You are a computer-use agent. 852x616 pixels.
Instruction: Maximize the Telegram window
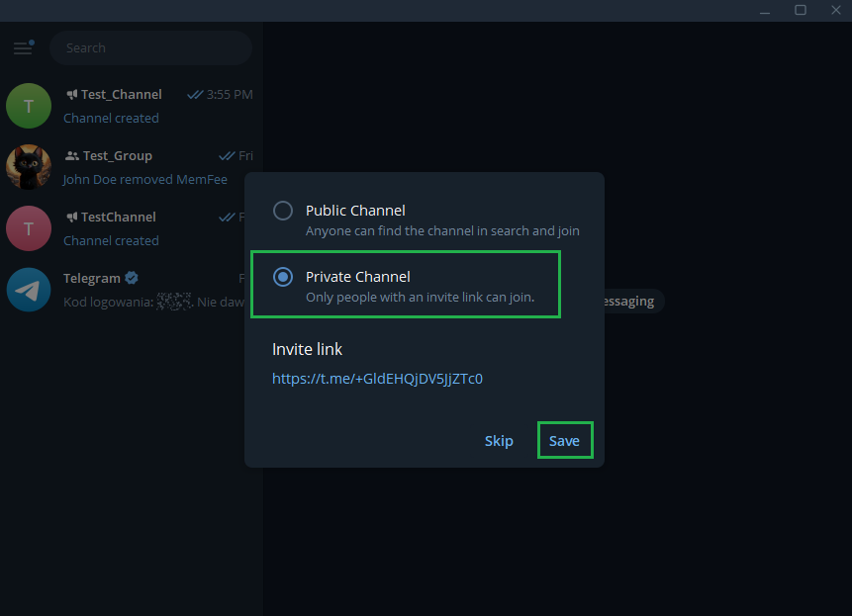pyautogui.click(x=800, y=10)
